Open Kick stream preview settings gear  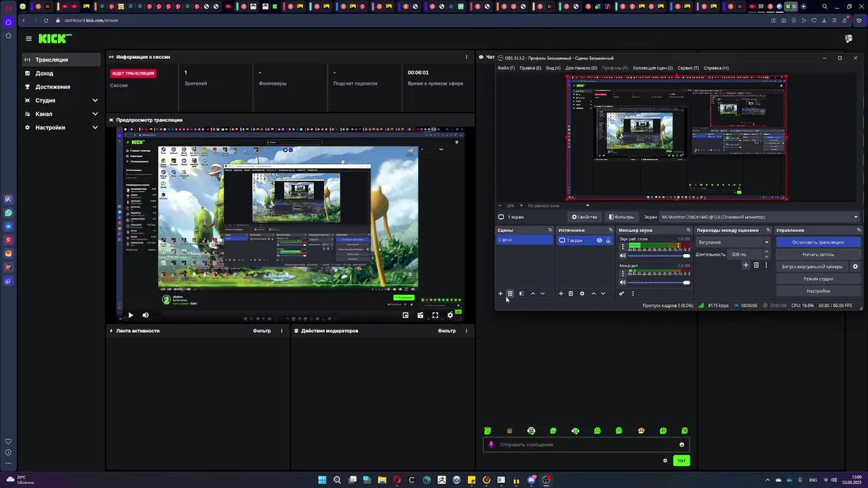[450, 315]
